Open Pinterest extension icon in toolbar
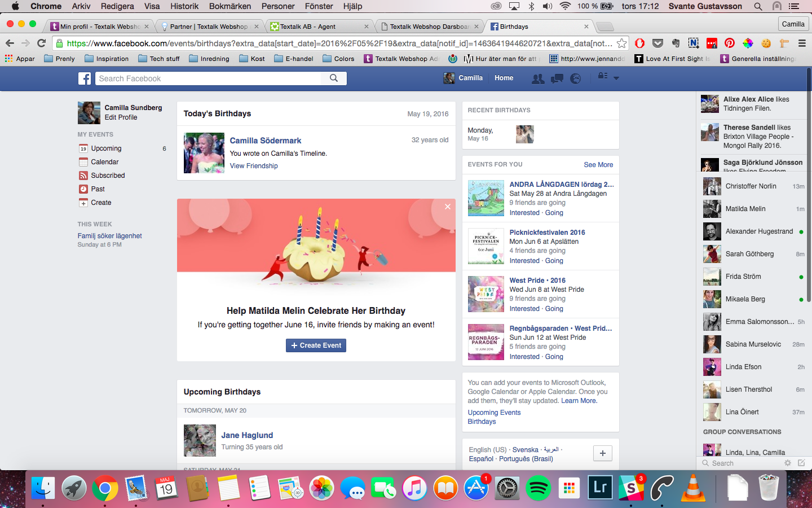The width and height of the screenshot is (812, 508). 730,43
